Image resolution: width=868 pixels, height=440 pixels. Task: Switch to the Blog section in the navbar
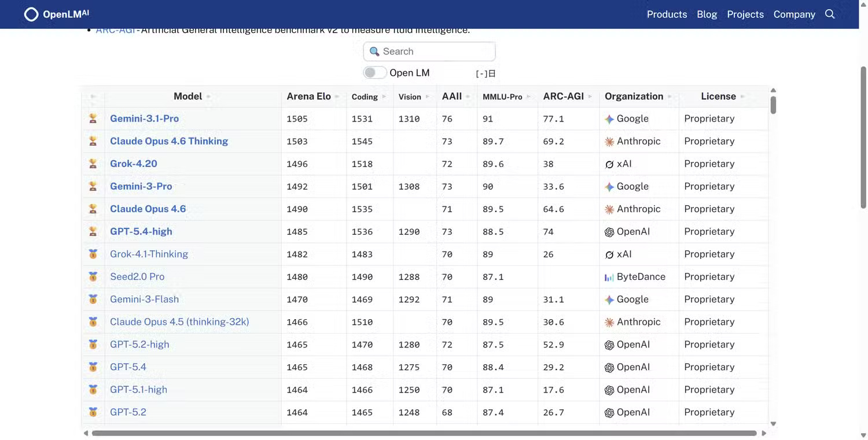[x=707, y=14]
